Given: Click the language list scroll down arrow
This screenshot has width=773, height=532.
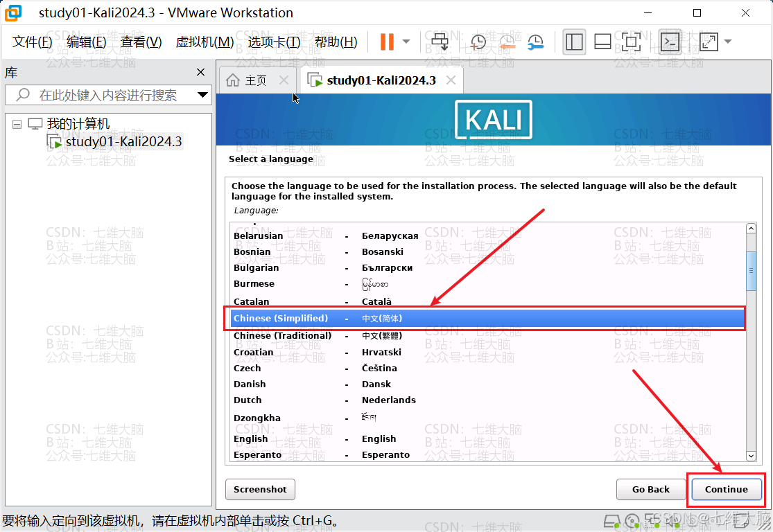Looking at the screenshot, I should coord(751,456).
